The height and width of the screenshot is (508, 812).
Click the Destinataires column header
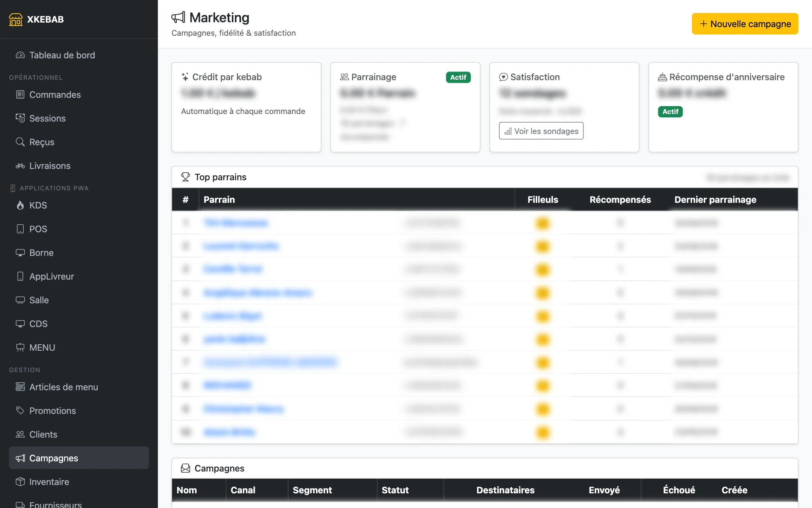coord(506,490)
